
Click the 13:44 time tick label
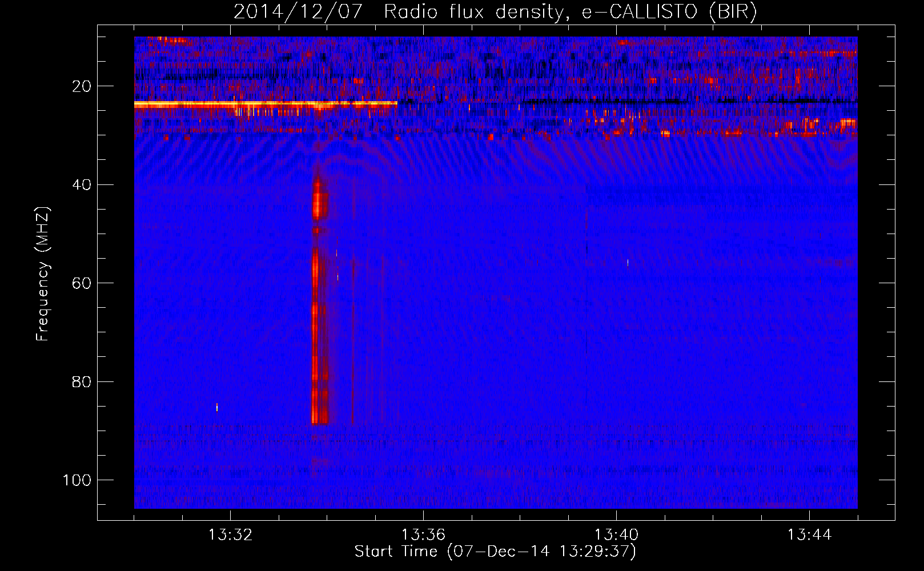pyautogui.click(x=809, y=535)
